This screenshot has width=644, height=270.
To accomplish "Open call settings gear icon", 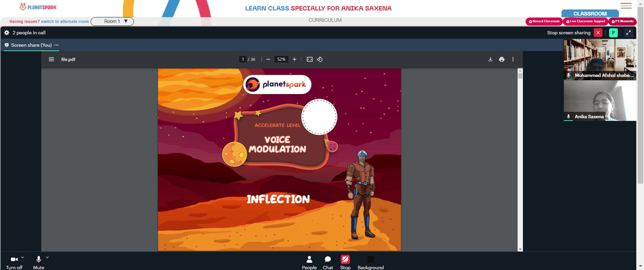I will coord(6,32).
